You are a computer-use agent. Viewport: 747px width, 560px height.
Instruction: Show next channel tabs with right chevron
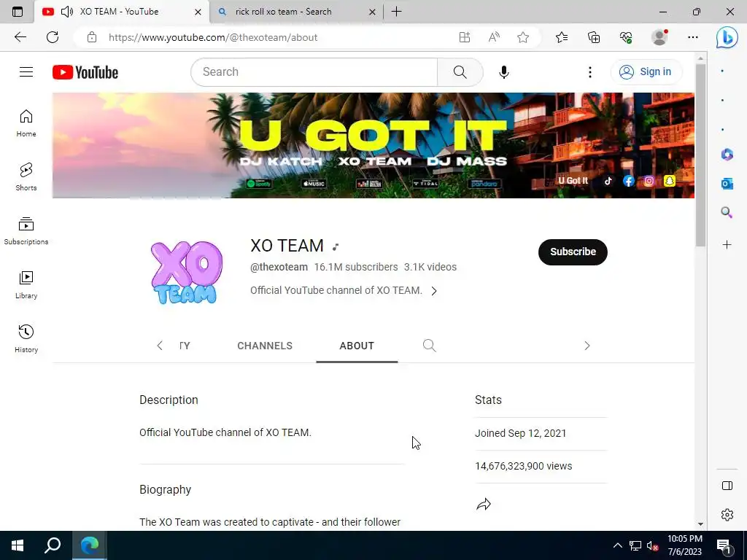[x=587, y=346]
